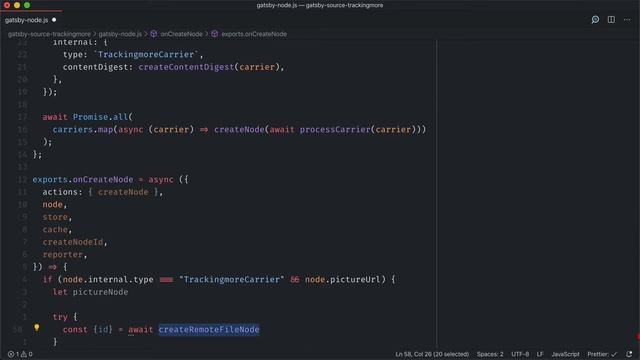
Task: Click the exports.onCreateNode symbol icon in breadcrumb
Action: pyautogui.click(x=215, y=34)
